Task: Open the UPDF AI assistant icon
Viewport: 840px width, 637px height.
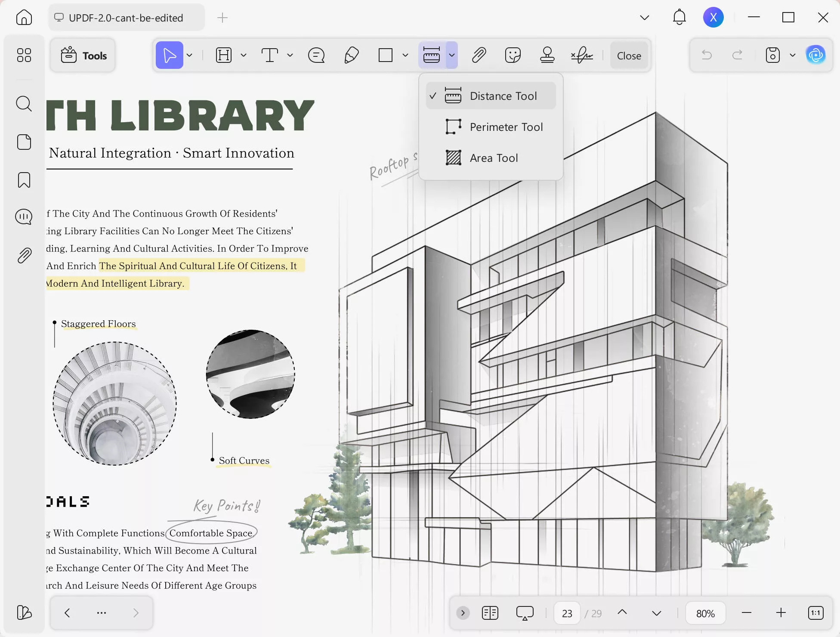Action: 815,55
